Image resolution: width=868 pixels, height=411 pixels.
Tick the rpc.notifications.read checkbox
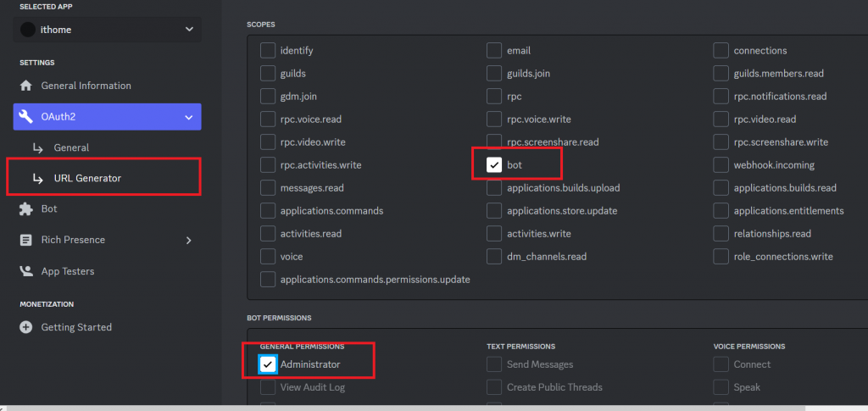click(x=721, y=97)
